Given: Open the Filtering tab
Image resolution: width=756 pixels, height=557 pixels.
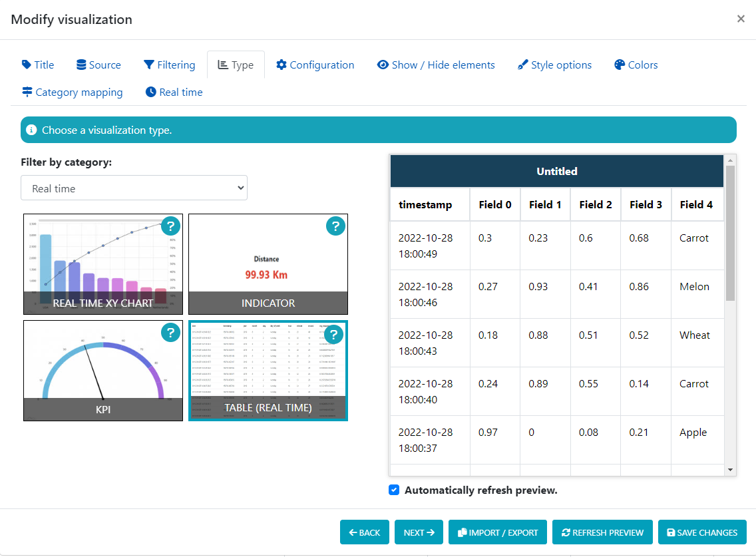Looking at the screenshot, I should [169, 65].
